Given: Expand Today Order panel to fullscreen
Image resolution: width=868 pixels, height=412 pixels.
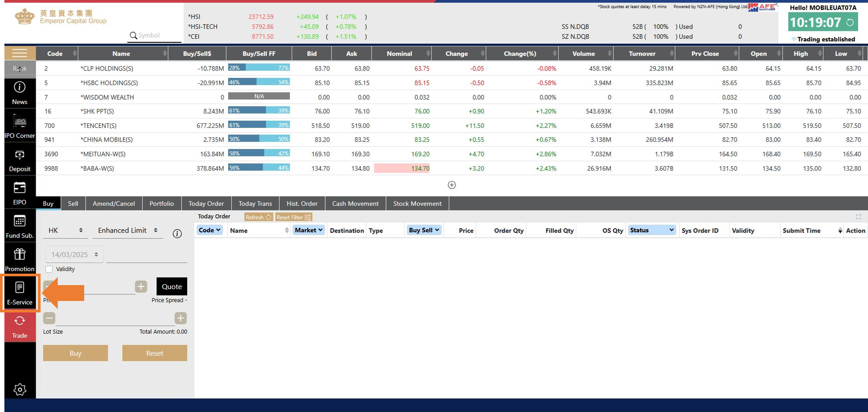Looking at the screenshot, I should tap(858, 217).
